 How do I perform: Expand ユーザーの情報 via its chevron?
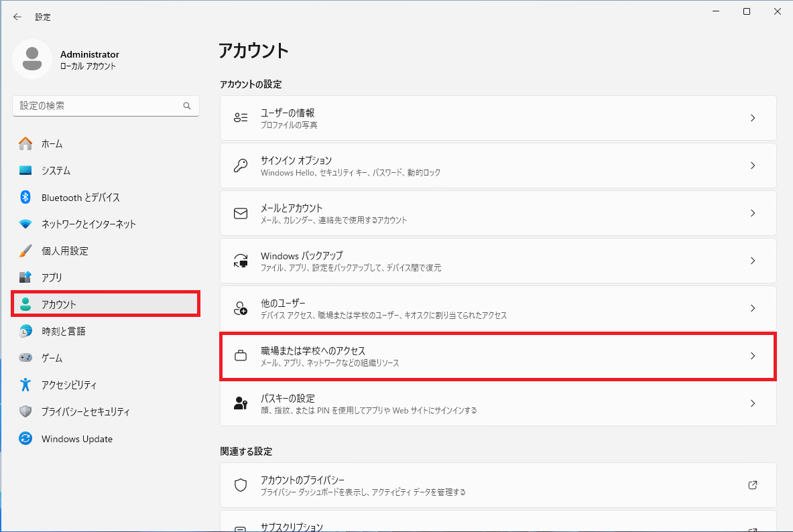coord(753,118)
